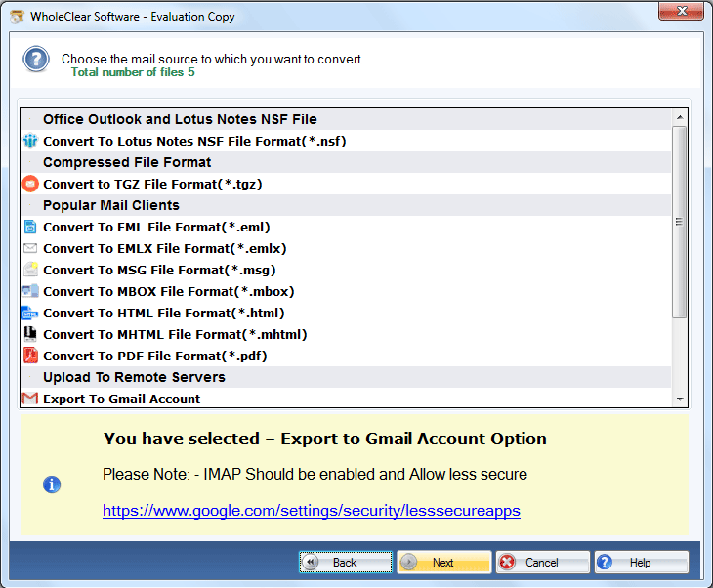Proceed with the Next button

pyautogui.click(x=444, y=562)
